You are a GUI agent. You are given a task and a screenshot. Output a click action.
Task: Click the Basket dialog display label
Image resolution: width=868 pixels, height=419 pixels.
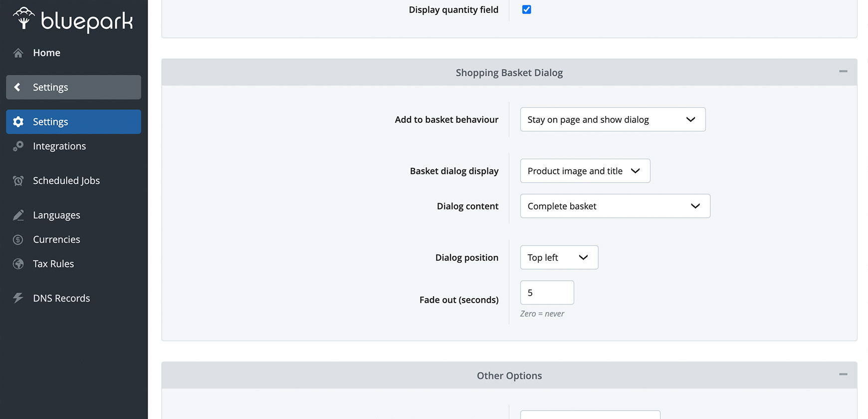tap(454, 171)
